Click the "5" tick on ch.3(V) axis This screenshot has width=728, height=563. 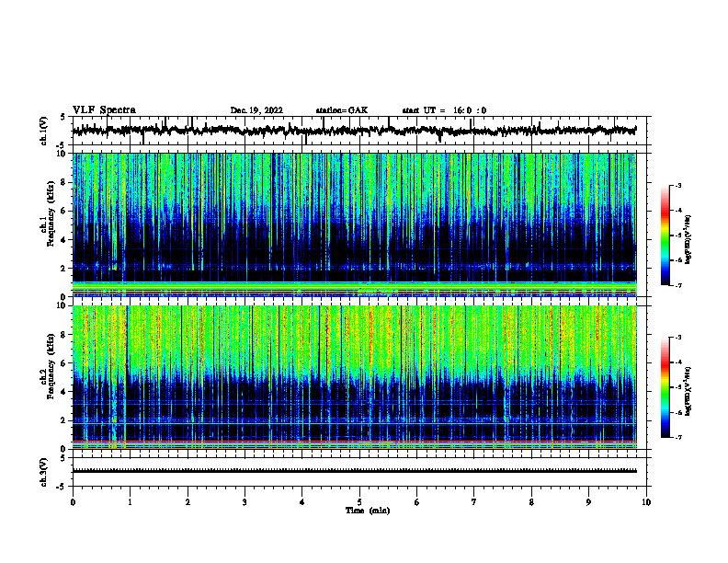[63, 458]
